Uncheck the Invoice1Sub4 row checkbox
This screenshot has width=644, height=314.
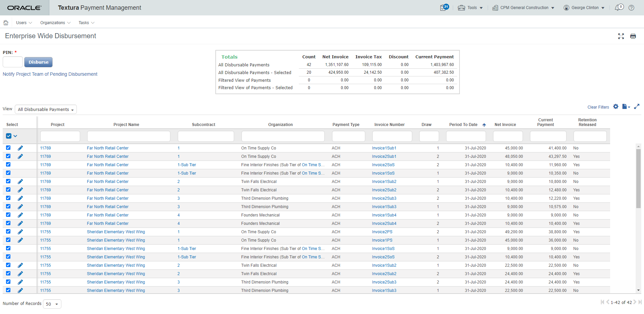[8, 215]
